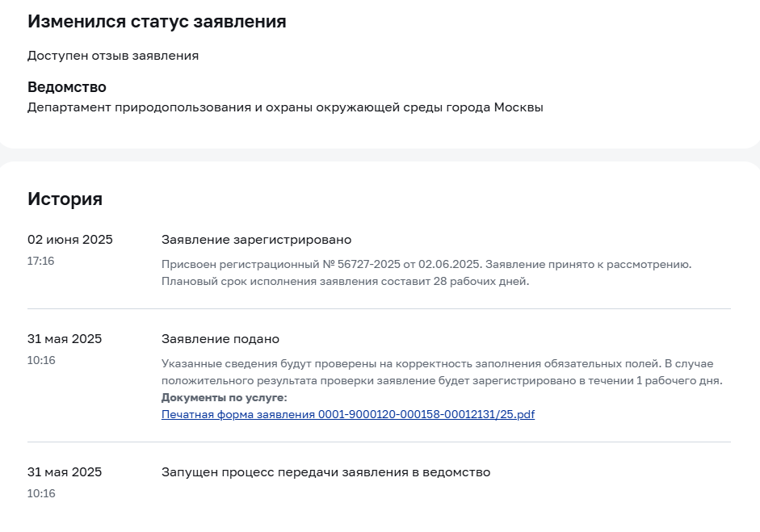Click the '1 рабочего дня' registration notice line
The width and height of the screenshot is (760, 532).
click(x=442, y=381)
